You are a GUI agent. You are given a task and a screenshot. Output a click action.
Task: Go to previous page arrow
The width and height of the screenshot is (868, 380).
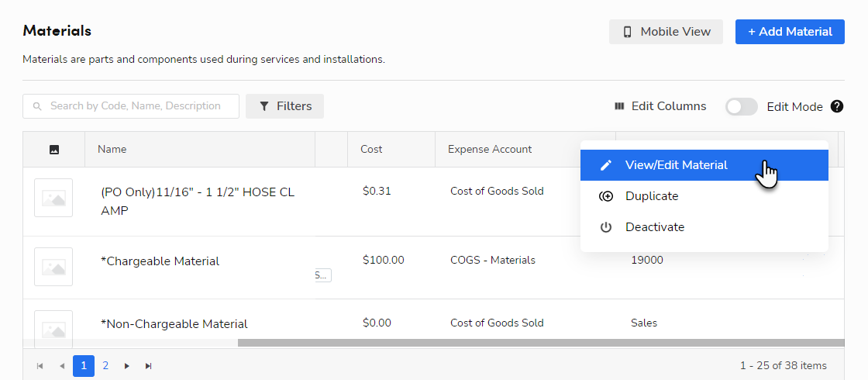(x=62, y=366)
